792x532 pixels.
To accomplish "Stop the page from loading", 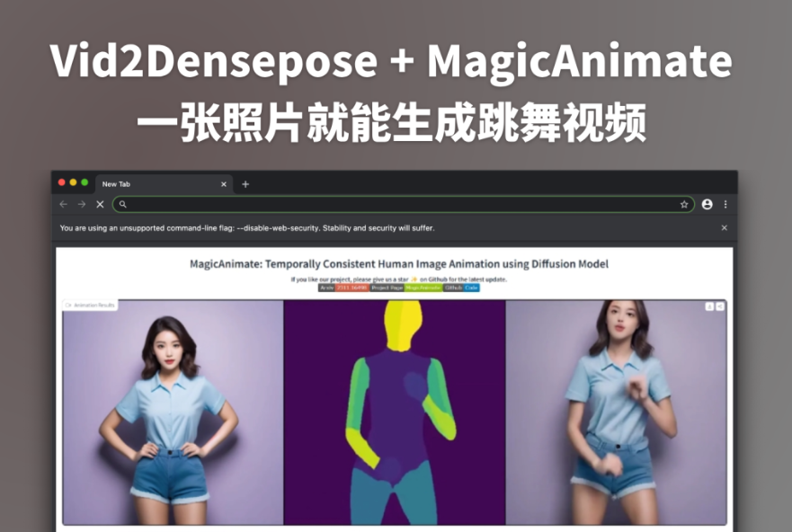I will click(x=100, y=204).
